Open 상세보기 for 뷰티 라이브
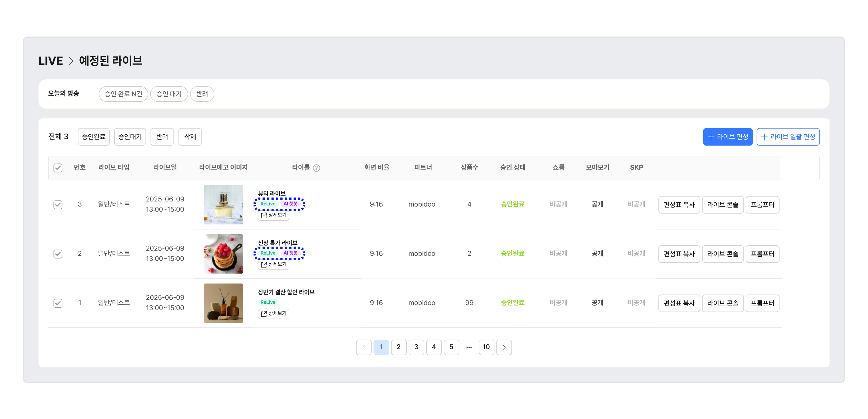 273,215
